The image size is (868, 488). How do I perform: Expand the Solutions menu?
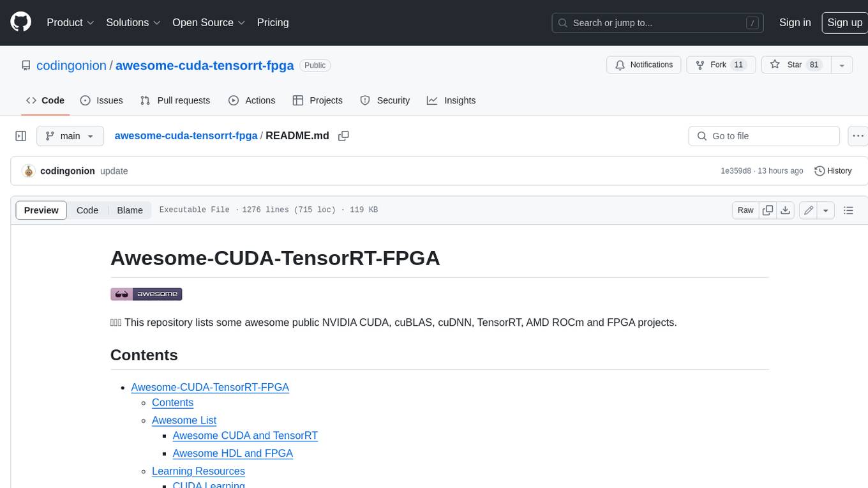click(133, 22)
